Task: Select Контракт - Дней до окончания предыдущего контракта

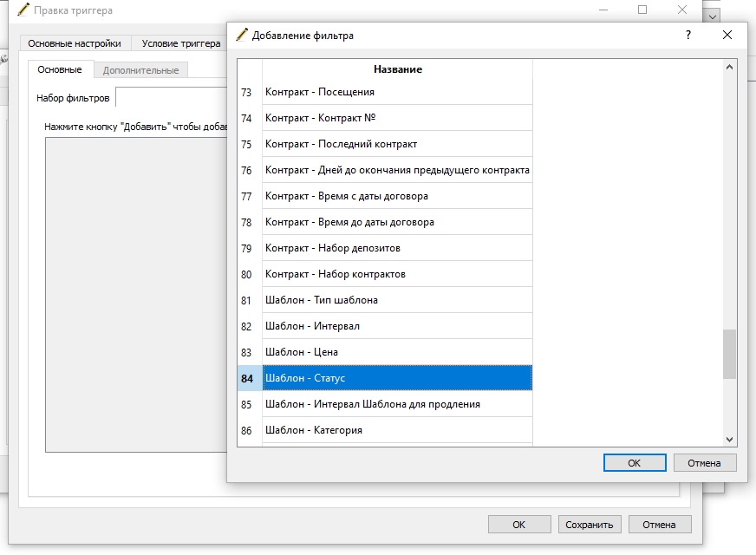Action: click(x=398, y=170)
